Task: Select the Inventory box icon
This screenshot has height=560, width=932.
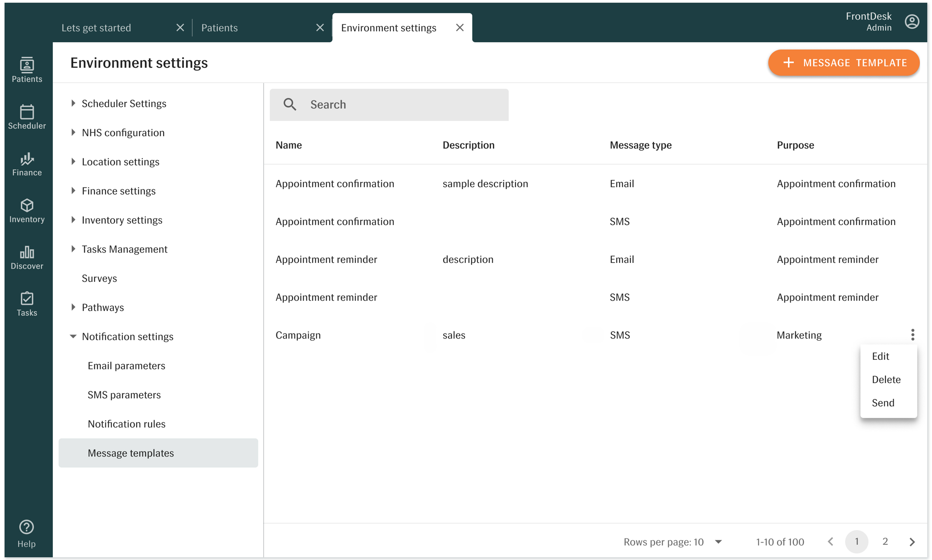Action: [27, 211]
